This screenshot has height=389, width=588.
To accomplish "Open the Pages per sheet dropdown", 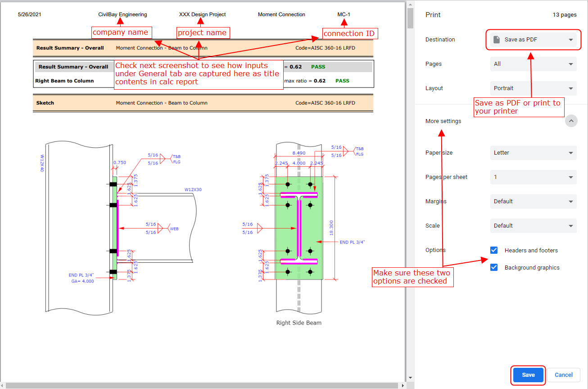I will pyautogui.click(x=533, y=177).
